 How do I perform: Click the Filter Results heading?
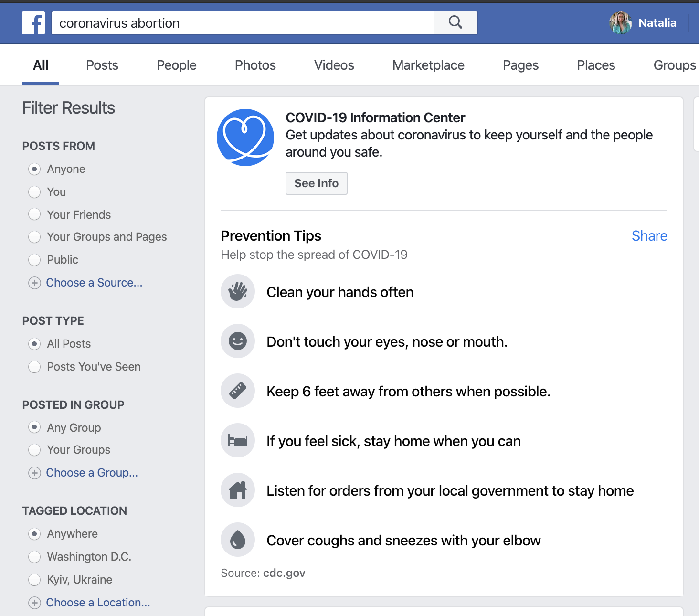click(x=68, y=108)
